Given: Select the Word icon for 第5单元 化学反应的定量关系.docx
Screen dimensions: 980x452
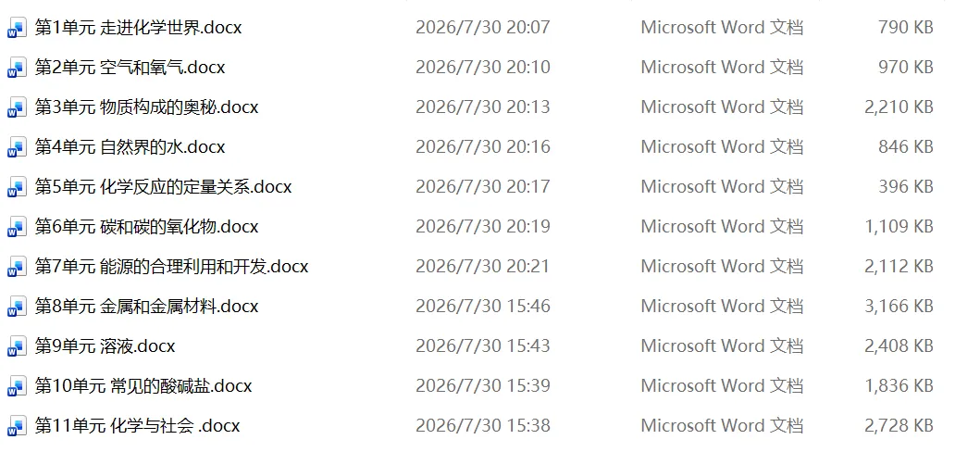Looking at the screenshot, I should click(x=17, y=187).
